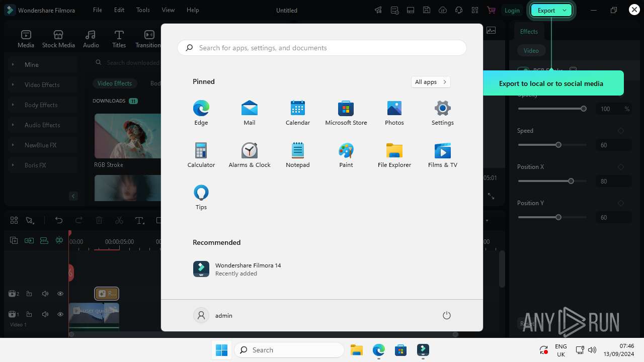Switch to Stock Media tab in Filmora
Image resolution: width=644 pixels, height=362 pixels.
point(58,39)
